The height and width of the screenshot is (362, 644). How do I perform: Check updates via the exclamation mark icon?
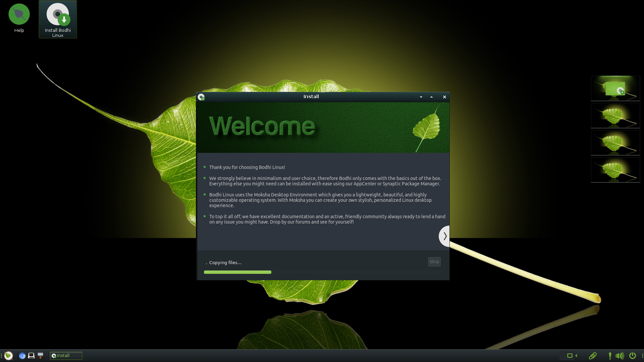coord(610,356)
